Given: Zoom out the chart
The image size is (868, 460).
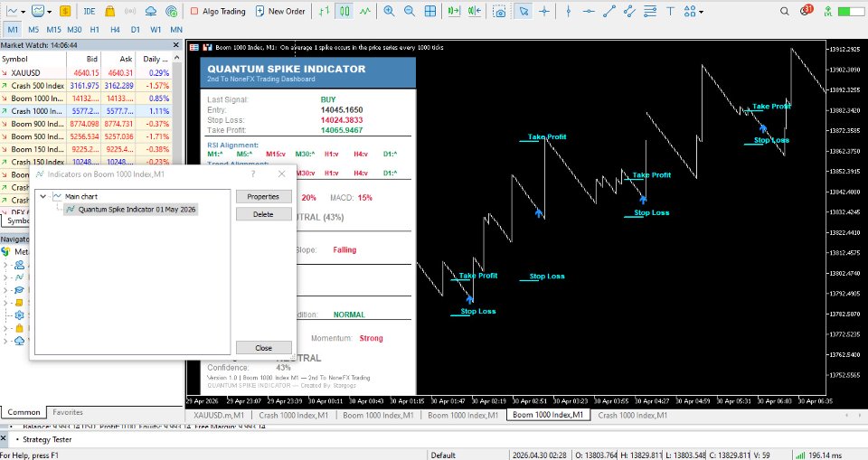Looking at the screenshot, I should [x=410, y=11].
